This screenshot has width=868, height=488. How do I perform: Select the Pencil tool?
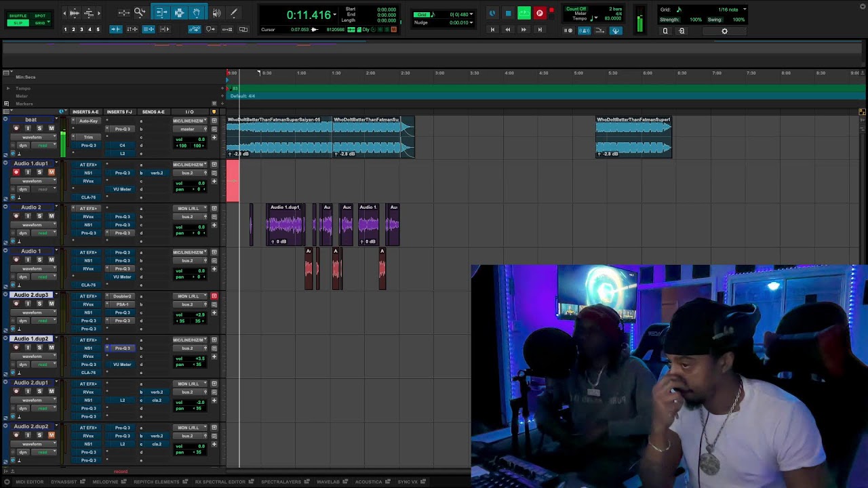234,12
